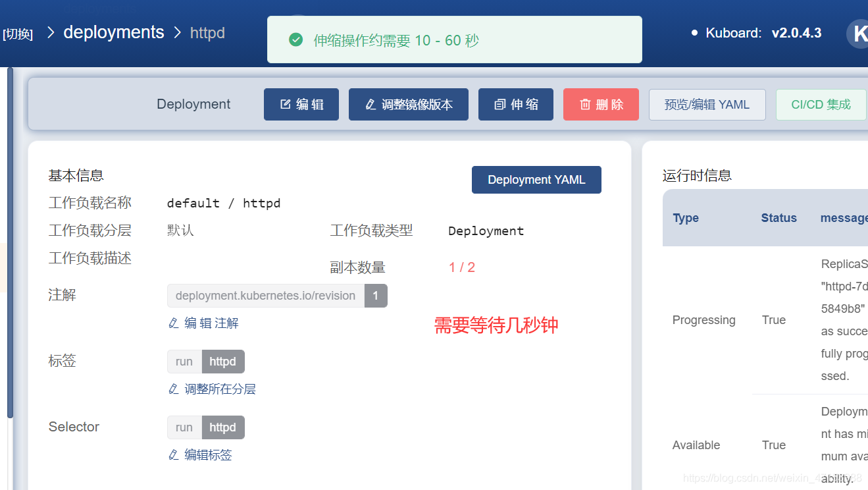Open 预览/编辑 YAML editor
The height and width of the screenshot is (490, 868).
pyautogui.click(x=707, y=104)
